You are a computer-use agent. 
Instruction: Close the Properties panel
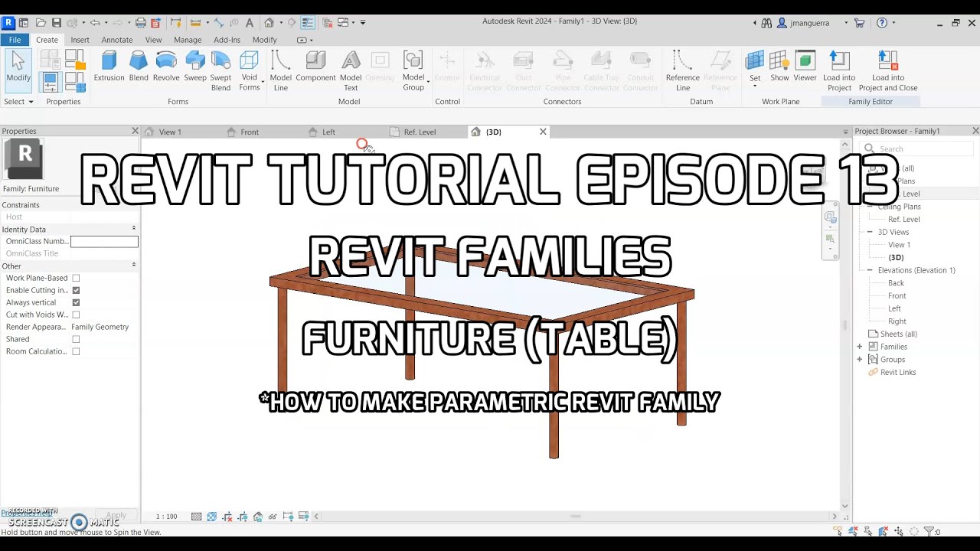click(135, 131)
